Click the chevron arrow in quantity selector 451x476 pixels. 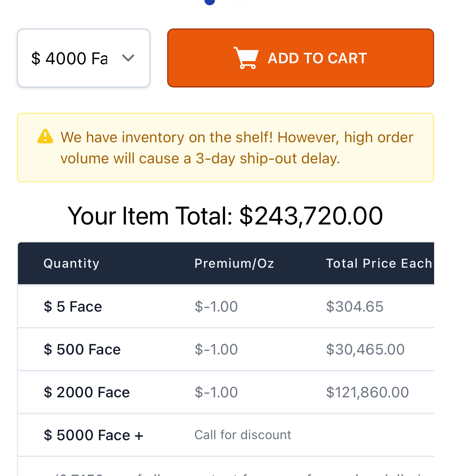(128, 58)
